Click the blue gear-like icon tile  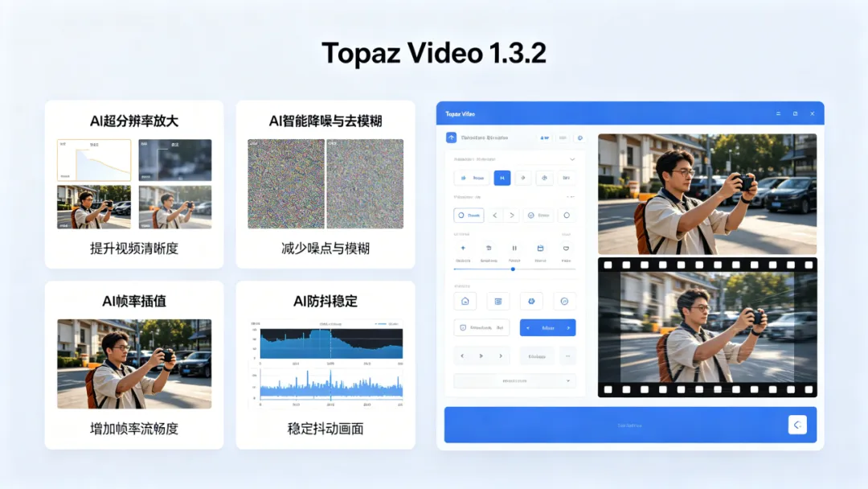coord(531,302)
